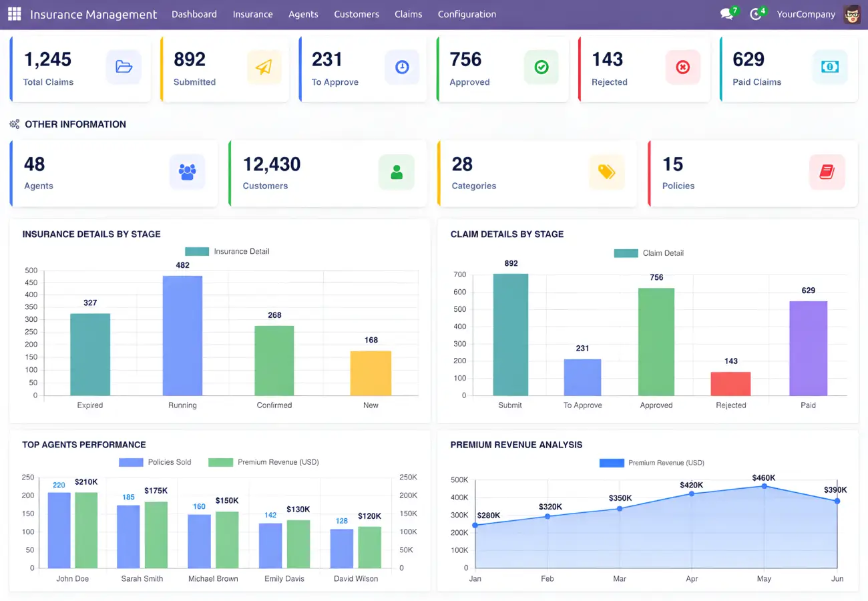This screenshot has height=601, width=868.
Task: Click the red book icon on Policies card
Action: click(827, 172)
